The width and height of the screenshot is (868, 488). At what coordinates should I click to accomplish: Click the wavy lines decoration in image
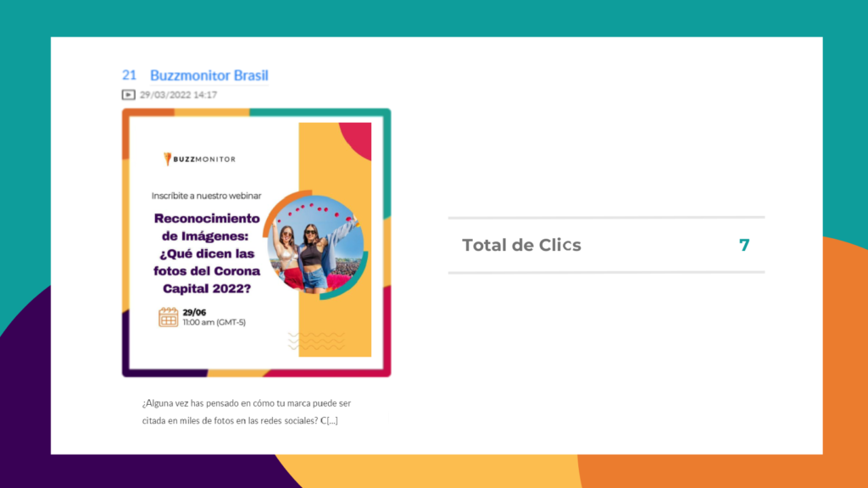(316, 341)
